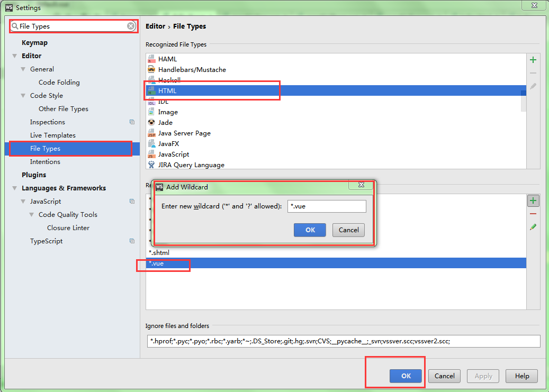
Task: Click the Ignore files and folders field
Action: coord(344,341)
